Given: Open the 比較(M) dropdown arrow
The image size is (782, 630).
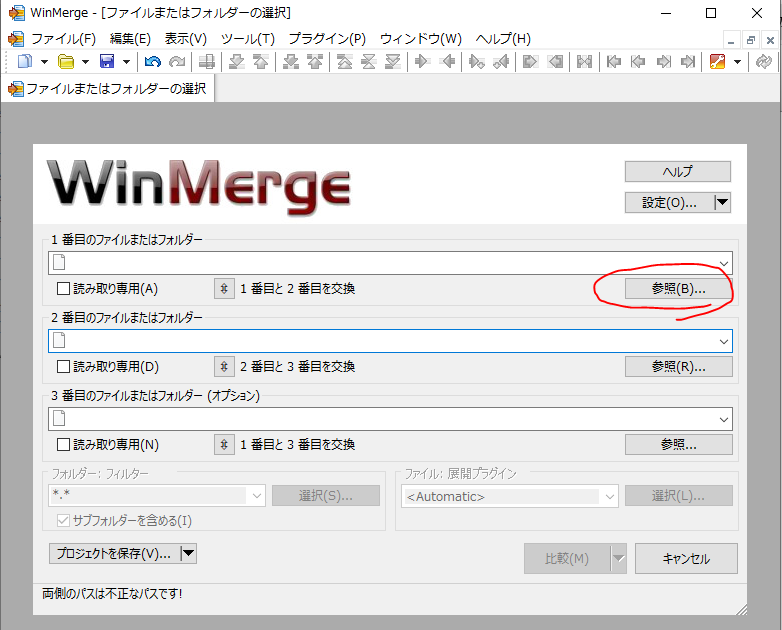Looking at the screenshot, I should pos(619,558).
